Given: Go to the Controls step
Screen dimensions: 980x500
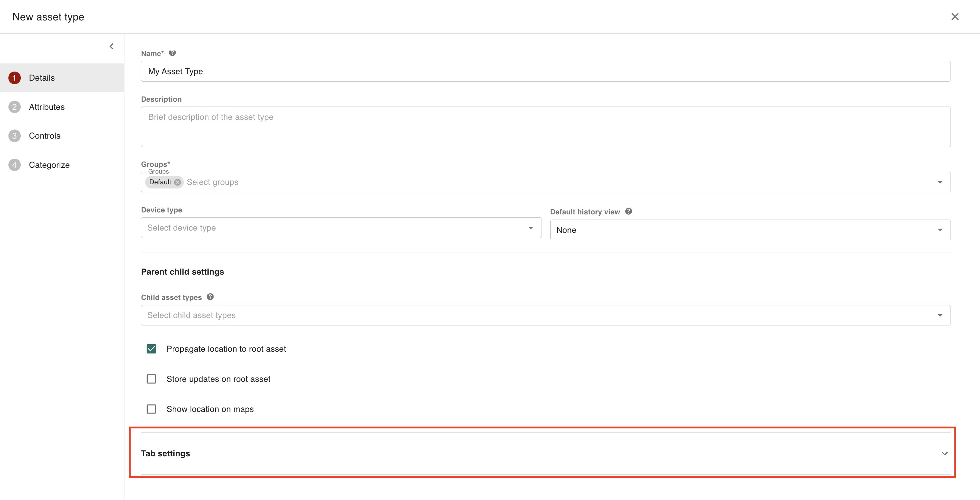Looking at the screenshot, I should [x=44, y=136].
